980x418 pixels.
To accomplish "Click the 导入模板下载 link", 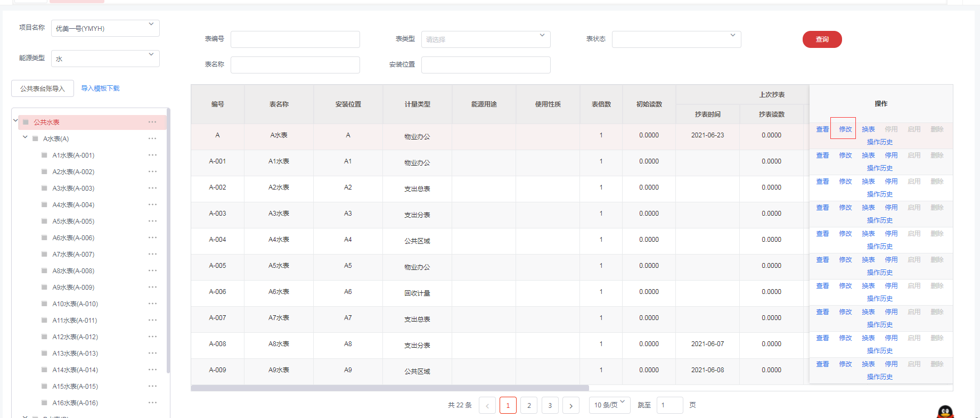I will tap(100, 88).
